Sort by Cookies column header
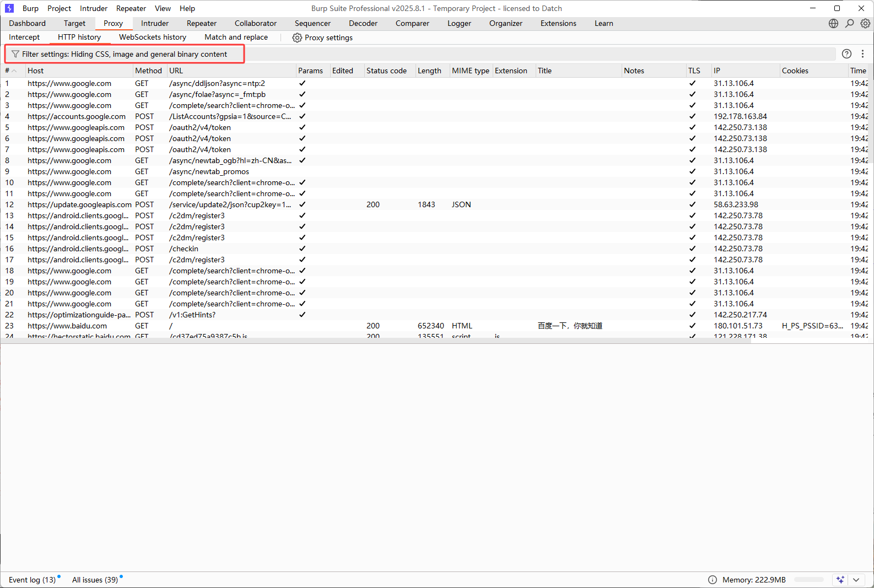The height and width of the screenshot is (588, 874). [x=814, y=71]
